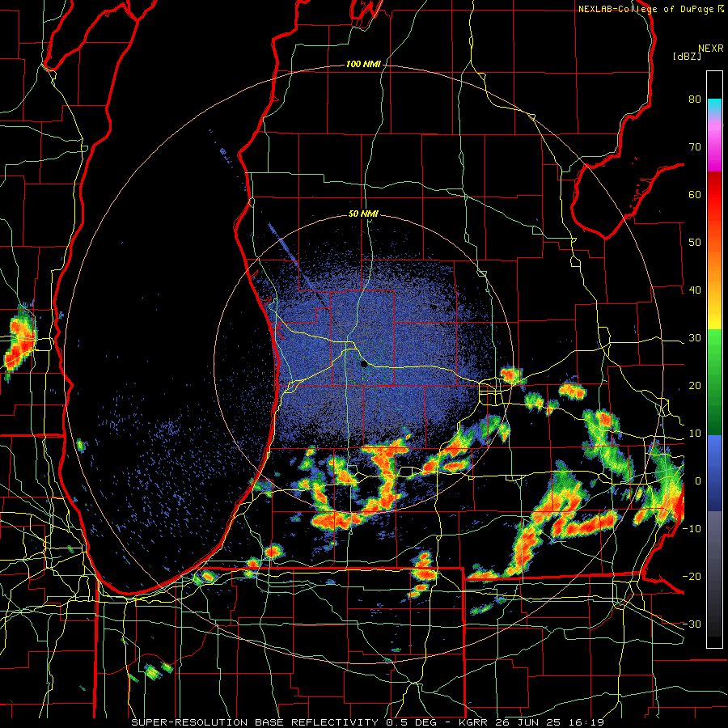Click the 40 dBZ value on the scale
The width and height of the screenshot is (728, 728).
coord(695,290)
